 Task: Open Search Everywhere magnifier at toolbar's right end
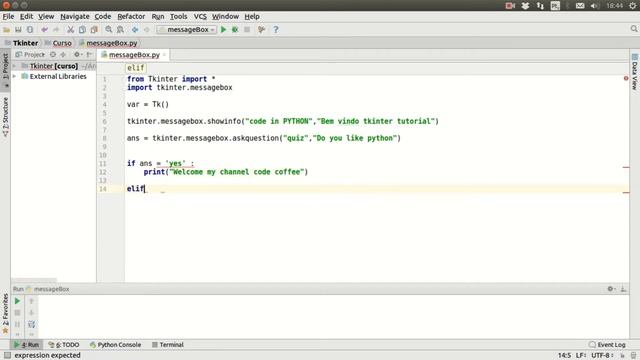(633, 29)
